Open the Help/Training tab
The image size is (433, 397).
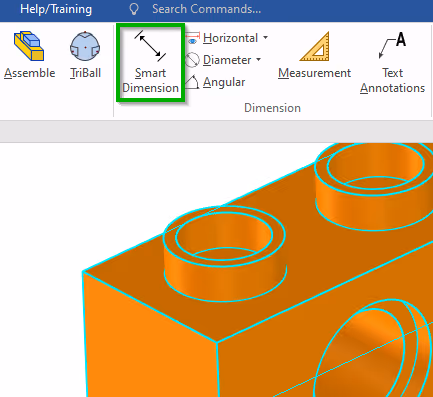(x=56, y=9)
